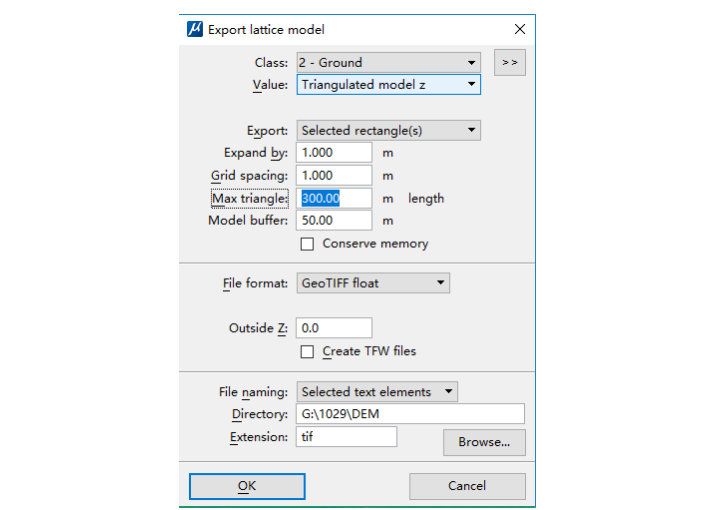The height and width of the screenshot is (510, 712).
Task: Expand the Value dropdown Triangulated model z
Action: [x=388, y=85]
